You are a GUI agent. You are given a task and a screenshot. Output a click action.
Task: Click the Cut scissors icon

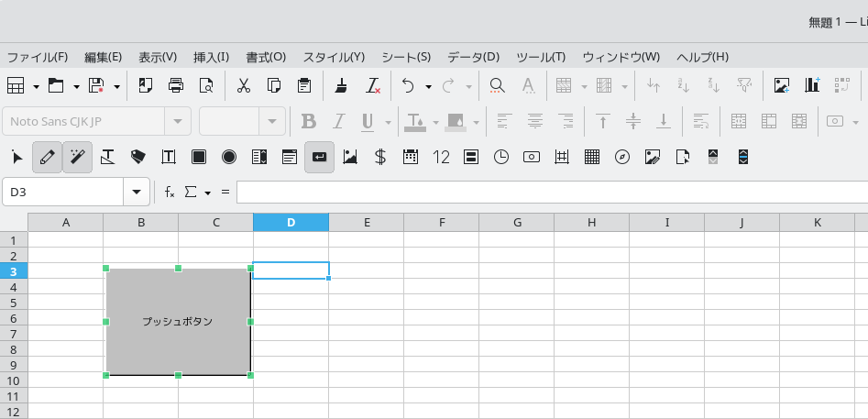click(244, 85)
